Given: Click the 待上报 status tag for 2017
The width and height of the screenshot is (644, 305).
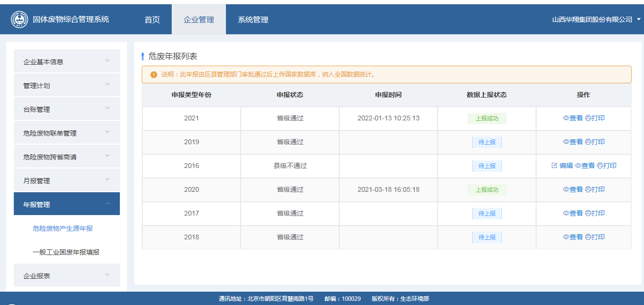Looking at the screenshot, I should 487,214.
